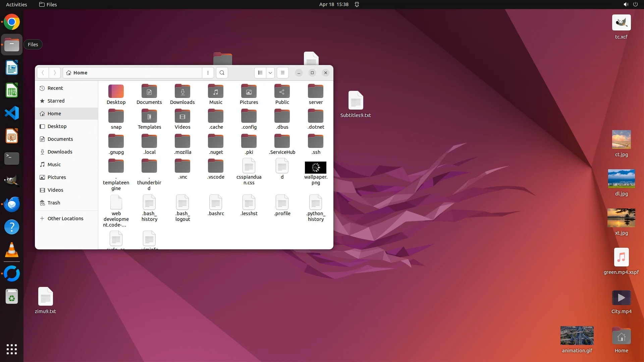Open the view options dropdown arrow
This screenshot has height=362, width=644.
click(270, 73)
